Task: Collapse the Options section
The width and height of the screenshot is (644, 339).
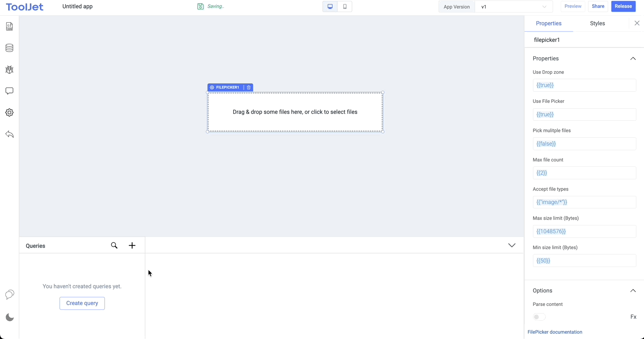Action: click(633, 291)
